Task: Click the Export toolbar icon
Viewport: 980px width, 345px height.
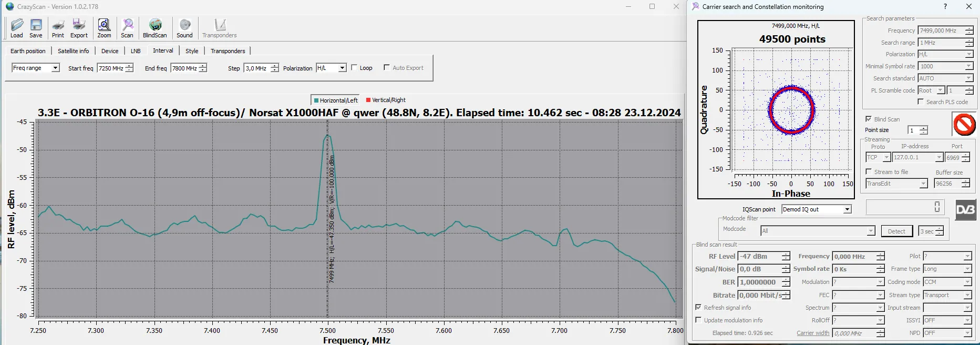Action: (79, 28)
